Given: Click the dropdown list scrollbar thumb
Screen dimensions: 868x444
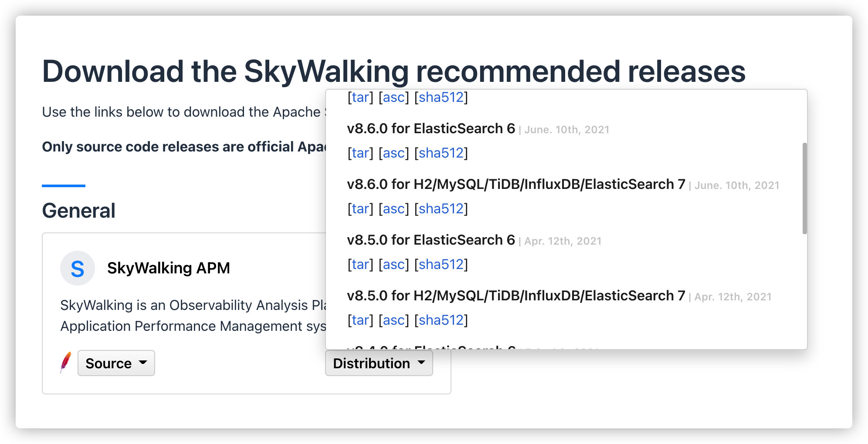Looking at the screenshot, I should coord(804,188).
